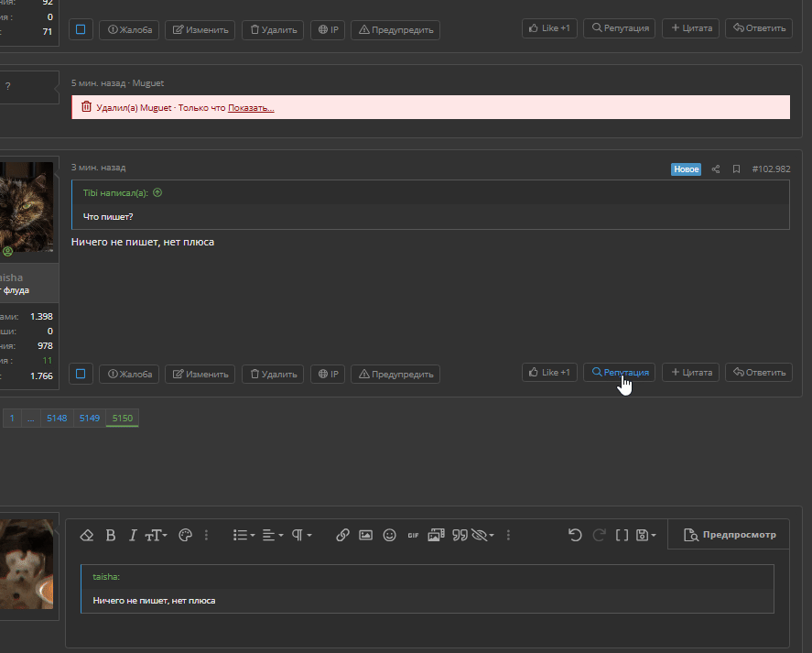Insert a GIF in the editor
This screenshot has height=653, width=812.
tap(413, 535)
